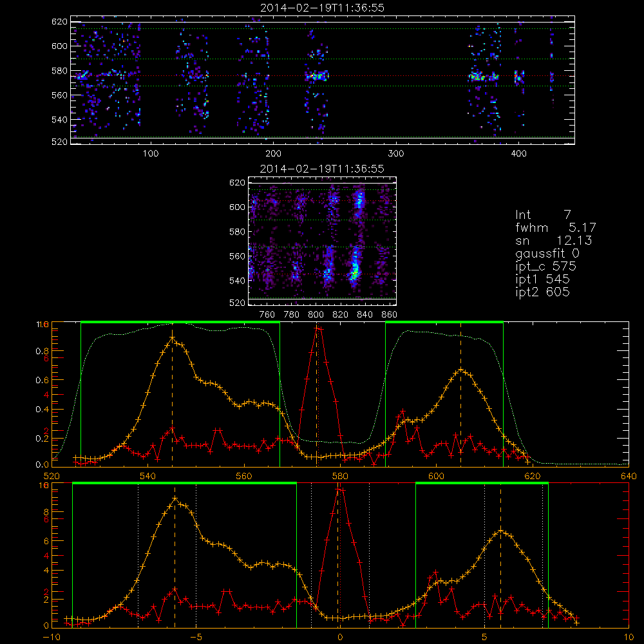
Task: Click x-axis tick label 200 on top image
Action: coord(273,154)
